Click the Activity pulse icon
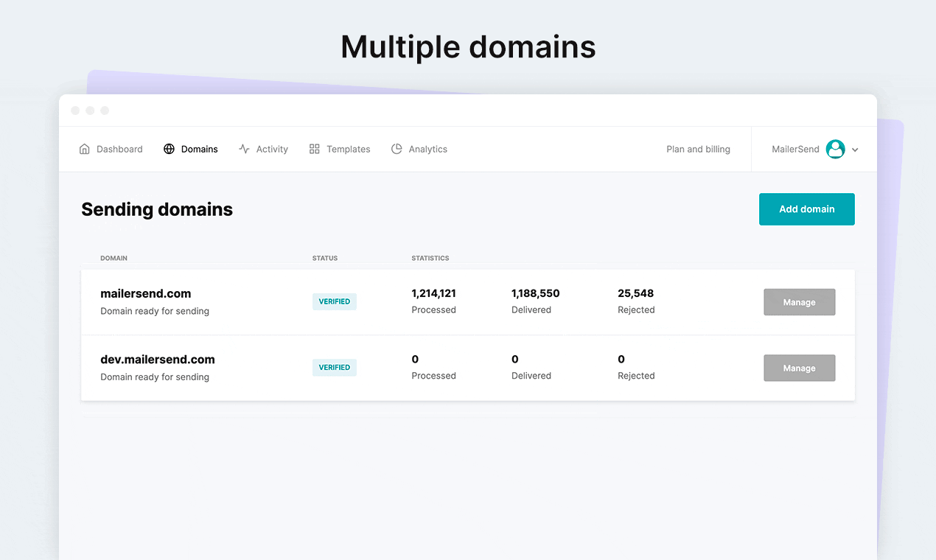936x560 pixels. click(244, 149)
